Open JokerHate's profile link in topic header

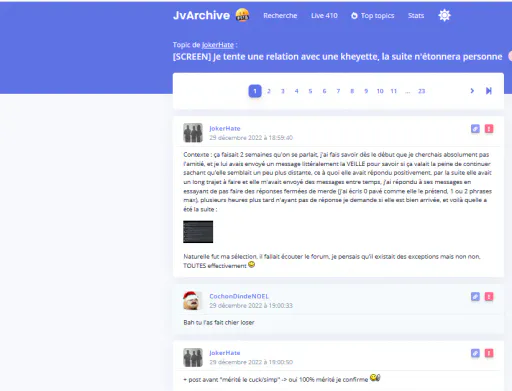tap(218, 45)
